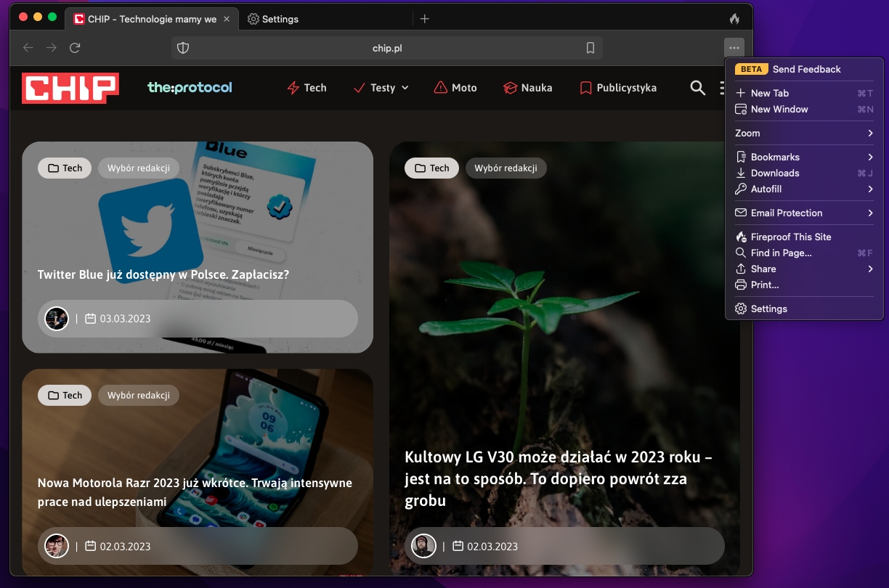Screen dimensions: 889x588
Task: Open the Twitter Blue article headline
Action: click(x=163, y=275)
